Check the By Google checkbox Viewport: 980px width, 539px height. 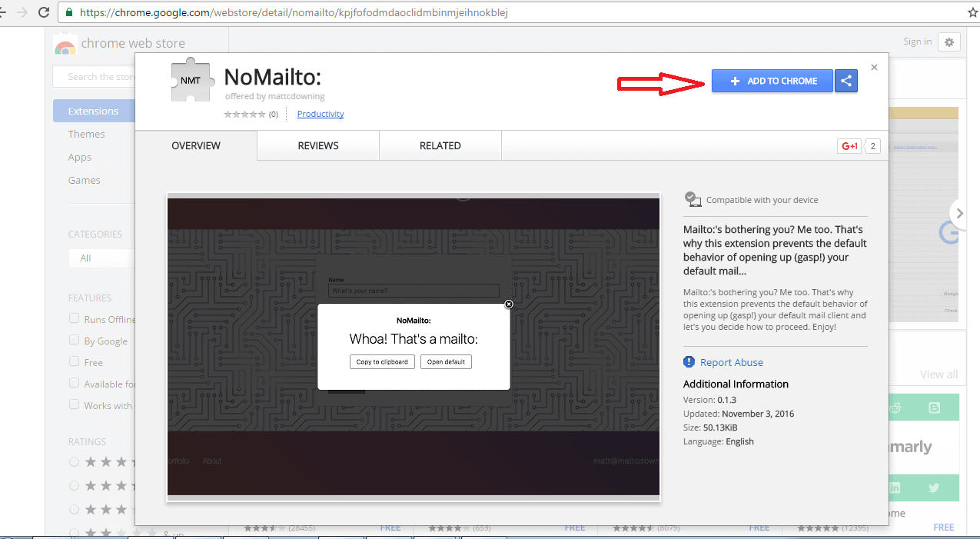click(x=75, y=340)
